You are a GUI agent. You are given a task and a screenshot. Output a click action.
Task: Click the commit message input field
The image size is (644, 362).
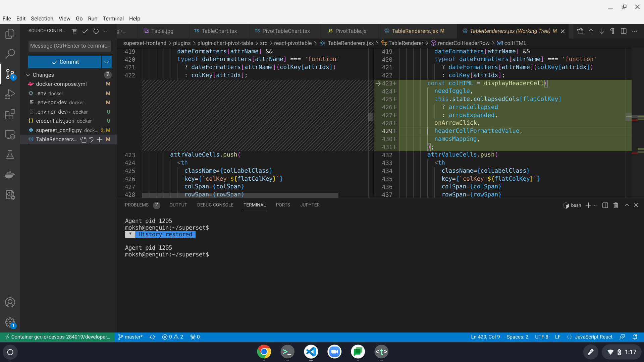(69, 46)
